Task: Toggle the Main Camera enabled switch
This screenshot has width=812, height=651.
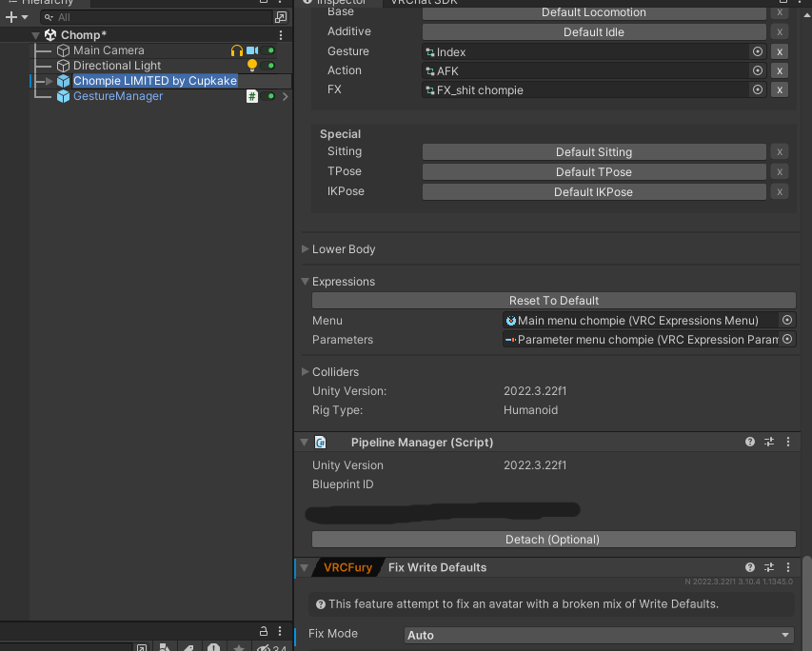Action: [268, 50]
